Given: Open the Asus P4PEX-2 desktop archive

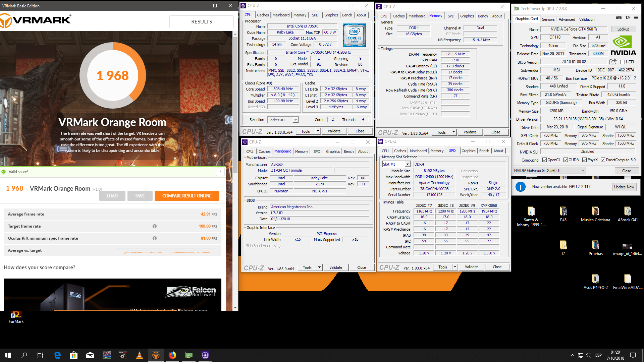Looking at the screenshot, I should (595, 282).
